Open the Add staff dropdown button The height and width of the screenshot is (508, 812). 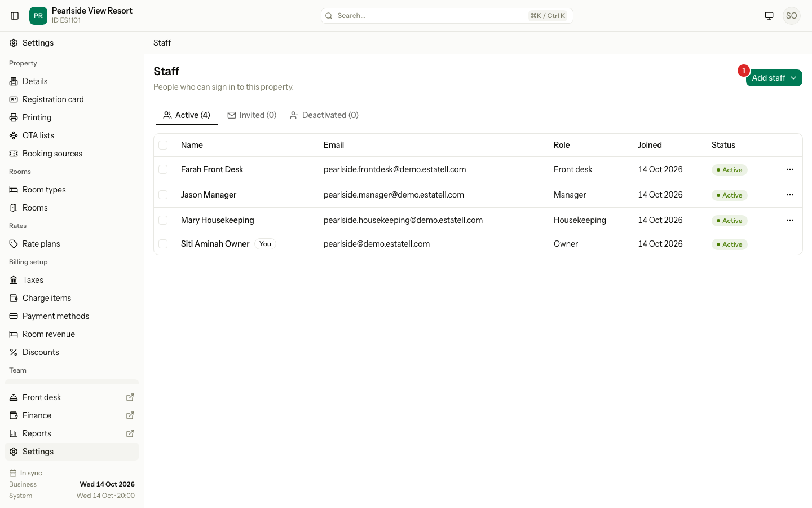[x=774, y=78]
